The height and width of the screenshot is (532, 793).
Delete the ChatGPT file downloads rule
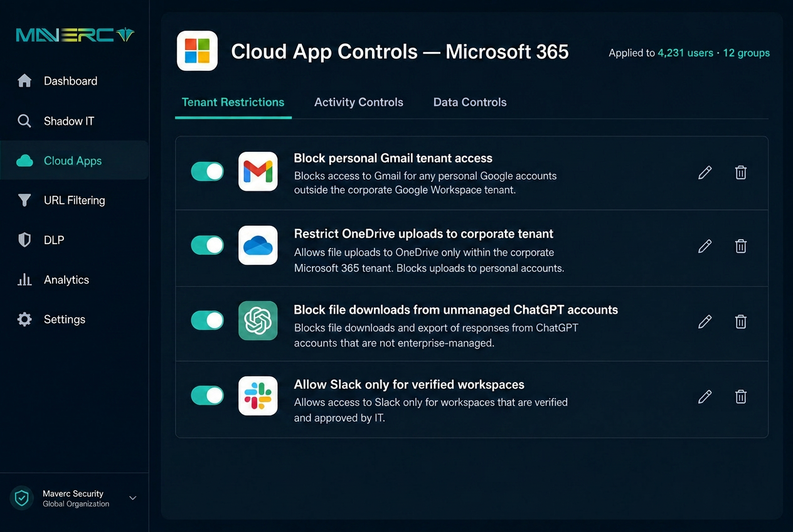point(741,322)
